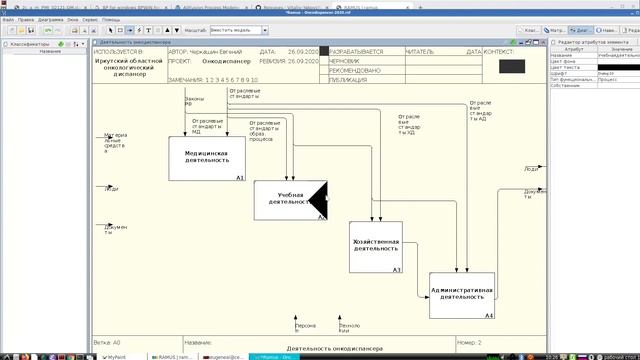The height and width of the screenshot is (360, 640).
Task: Switch to RAMUS taskbar window entry
Action: pyautogui.click(x=173, y=357)
